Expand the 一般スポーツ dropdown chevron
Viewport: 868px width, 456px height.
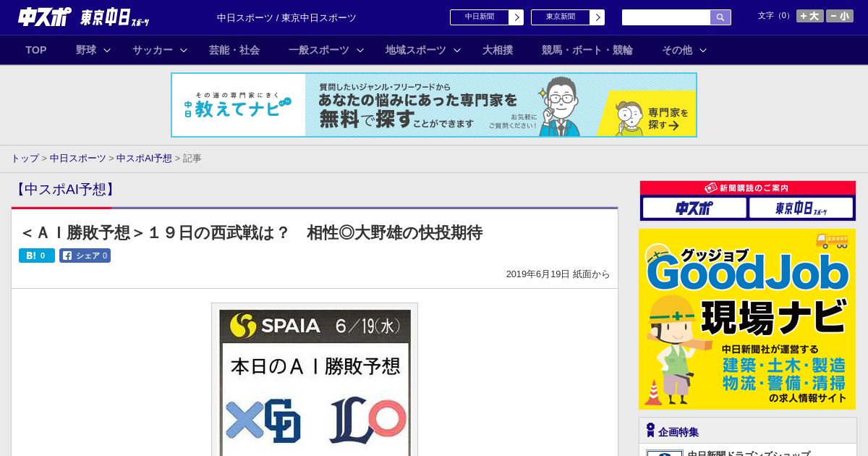coord(360,50)
